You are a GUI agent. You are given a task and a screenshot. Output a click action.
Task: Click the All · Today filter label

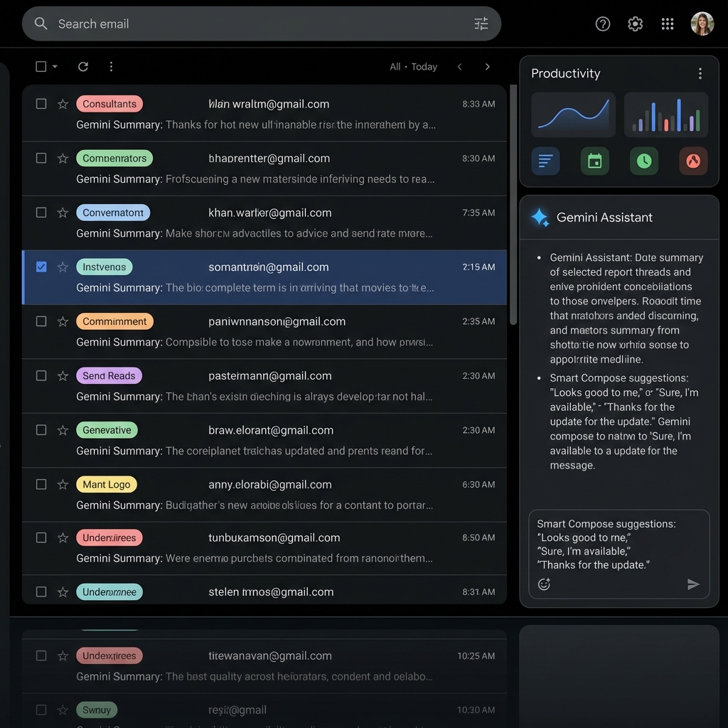point(413,66)
